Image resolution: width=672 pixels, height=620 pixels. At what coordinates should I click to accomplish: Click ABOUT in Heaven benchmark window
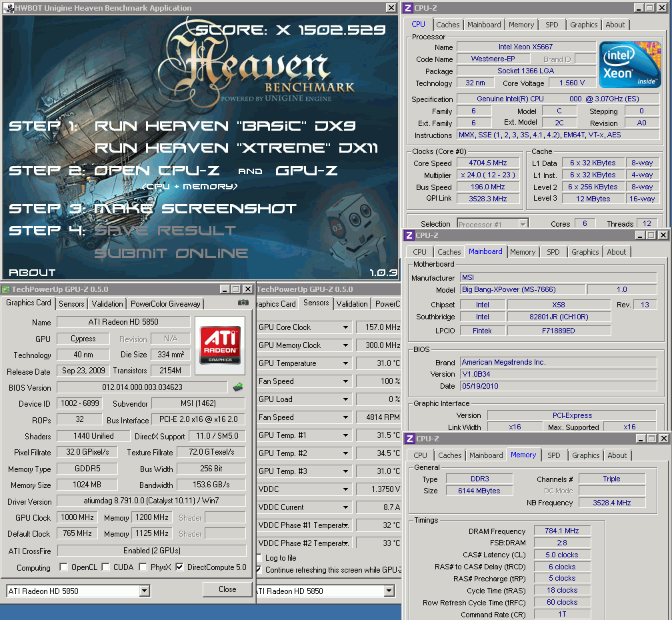(x=32, y=273)
